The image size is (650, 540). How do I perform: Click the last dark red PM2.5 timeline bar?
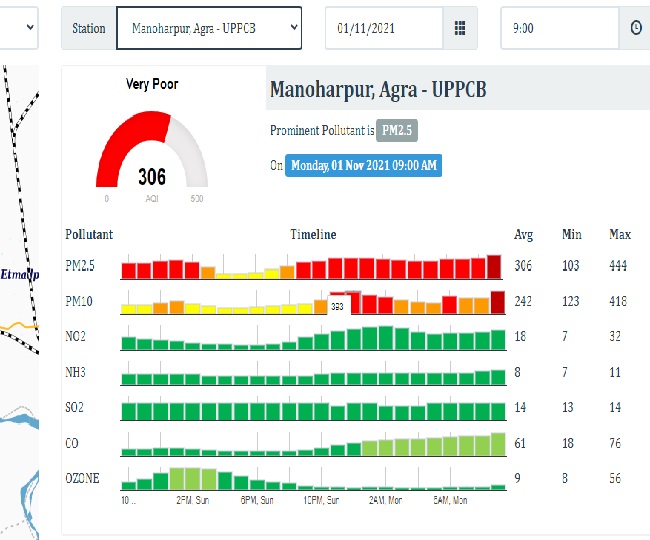point(494,267)
